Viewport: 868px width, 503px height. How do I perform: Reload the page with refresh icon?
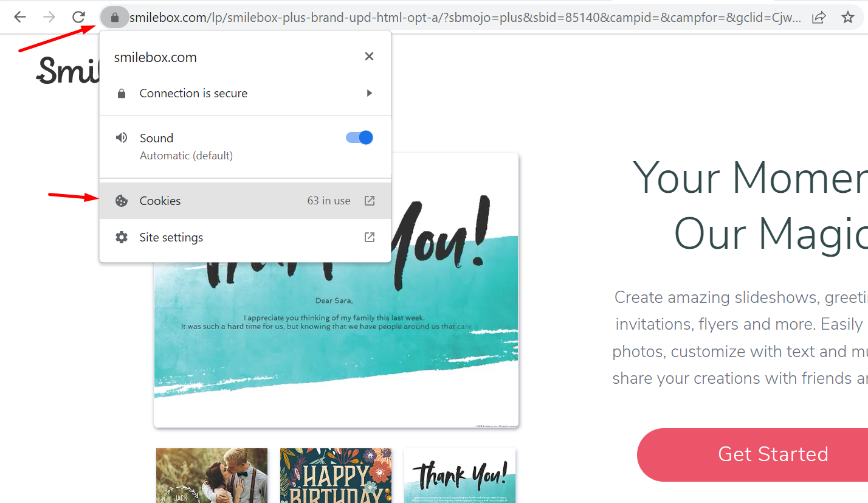78,17
